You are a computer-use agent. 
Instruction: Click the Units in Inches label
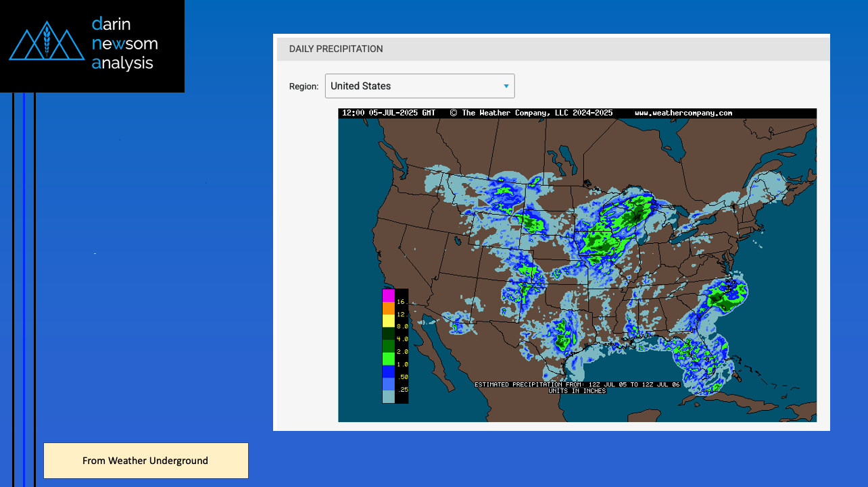(x=577, y=390)
